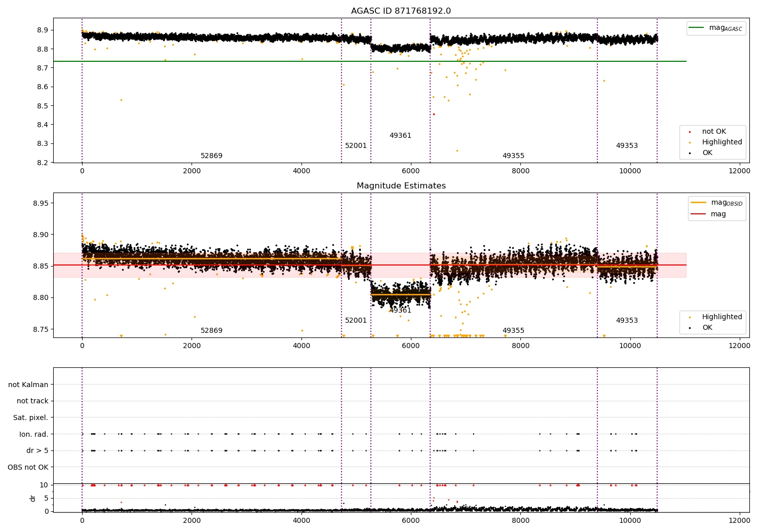
Task: Select the orange mag OBSID legend entry
Action: (716, 203)
